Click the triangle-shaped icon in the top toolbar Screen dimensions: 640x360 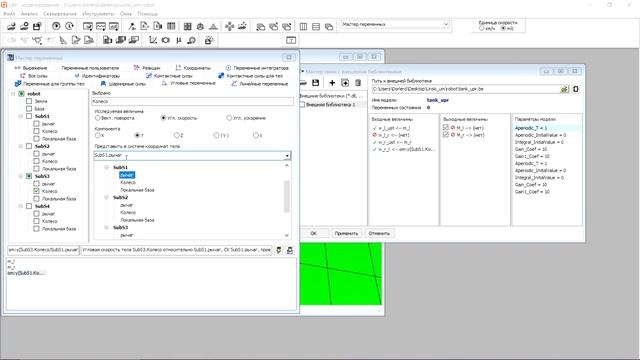[x=213, y=27]
